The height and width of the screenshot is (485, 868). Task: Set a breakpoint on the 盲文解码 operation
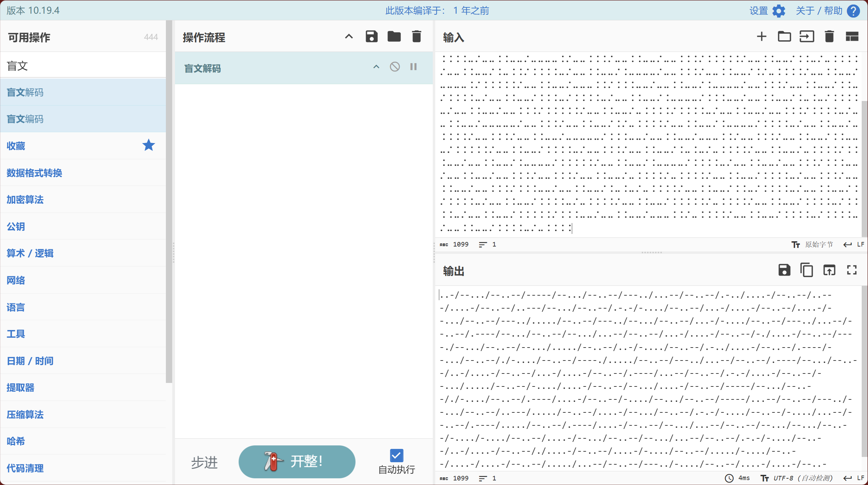(x=413, y=67)
